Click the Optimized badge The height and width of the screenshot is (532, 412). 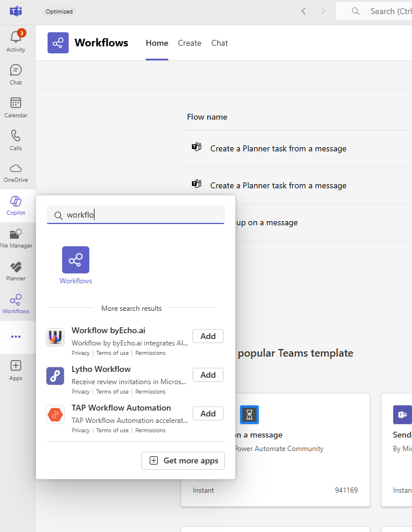[x=59, y=12]
